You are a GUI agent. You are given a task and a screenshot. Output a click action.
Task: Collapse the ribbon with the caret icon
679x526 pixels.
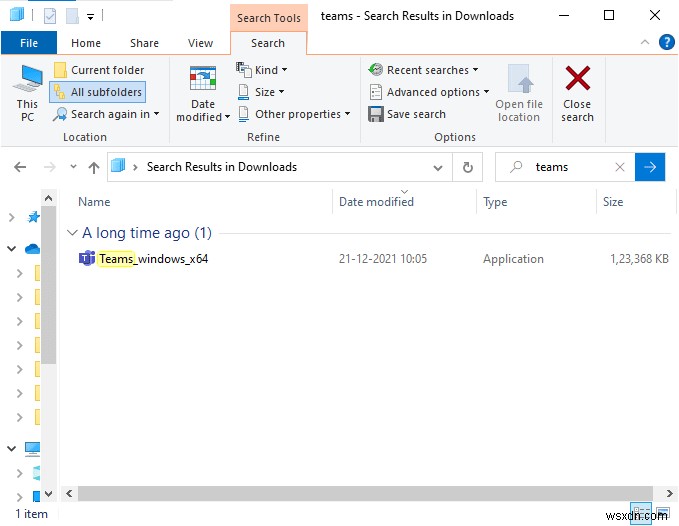coord(645,42)
